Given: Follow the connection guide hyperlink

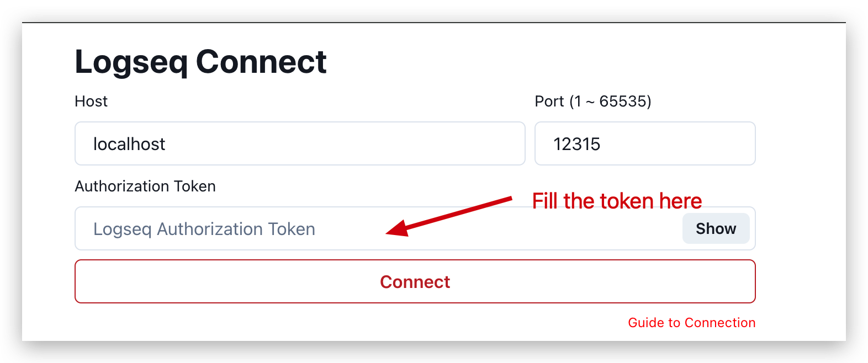Looking at the screenshot, I should tap(691, 322).
